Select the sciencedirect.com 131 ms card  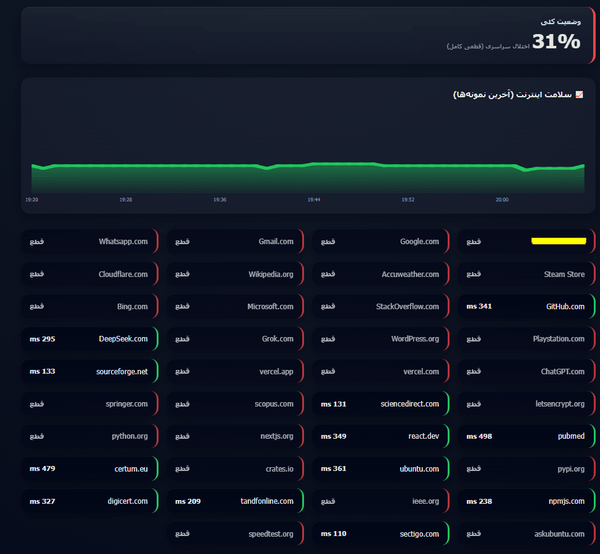(x=381, y=404)
